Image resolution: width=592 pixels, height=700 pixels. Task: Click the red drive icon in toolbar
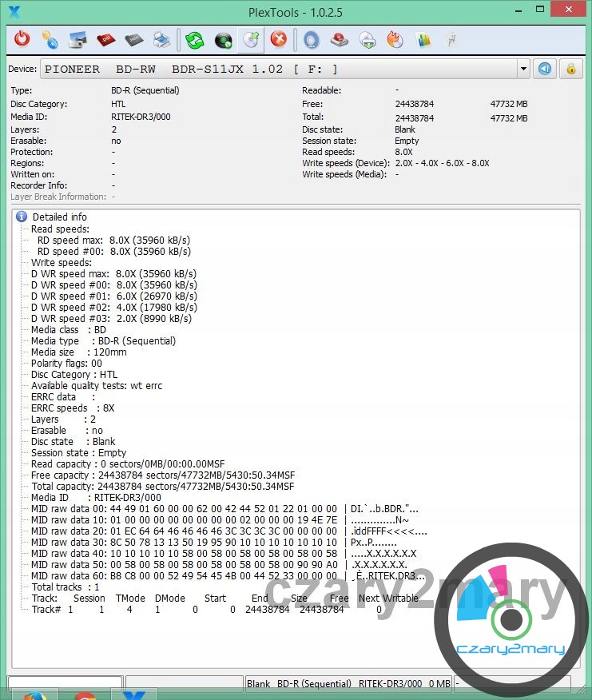[x=339, y=39]
